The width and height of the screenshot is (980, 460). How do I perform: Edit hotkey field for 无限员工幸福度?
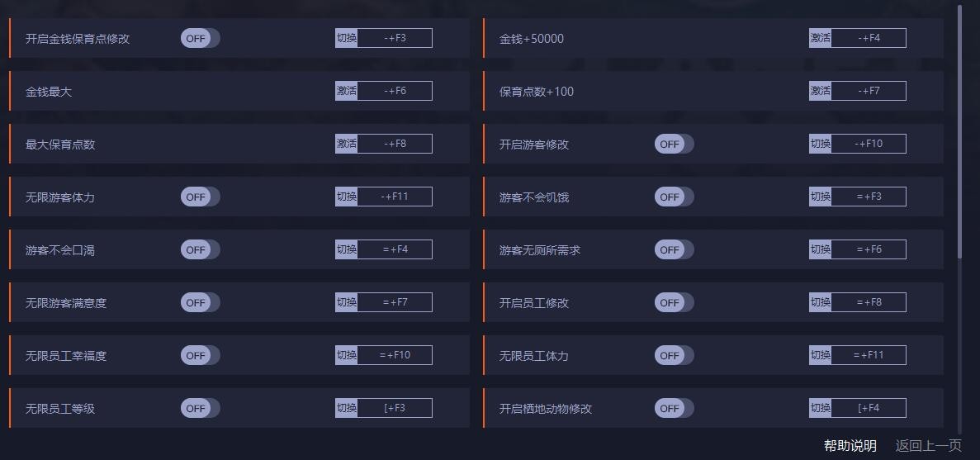(x=395, y=355)
